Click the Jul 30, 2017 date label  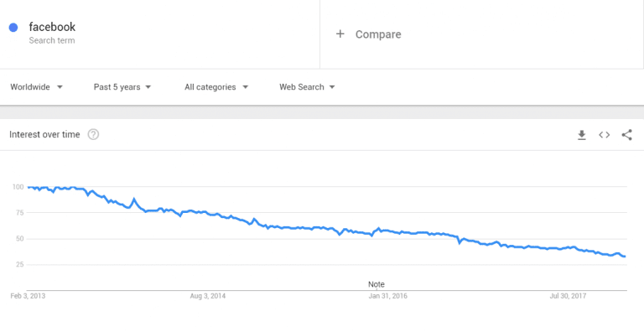[569, 296]
